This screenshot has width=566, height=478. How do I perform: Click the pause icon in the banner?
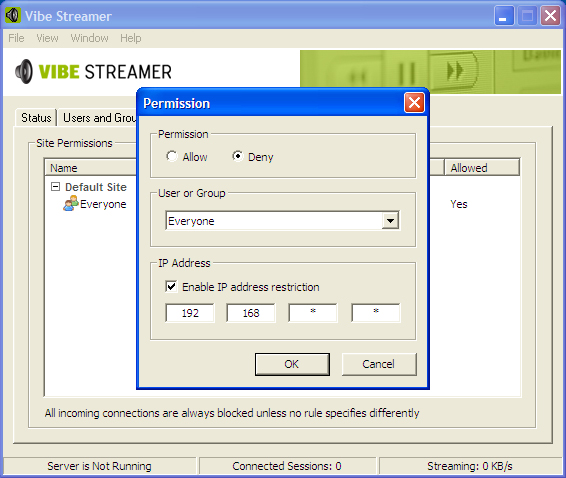(x=407, y=74)
